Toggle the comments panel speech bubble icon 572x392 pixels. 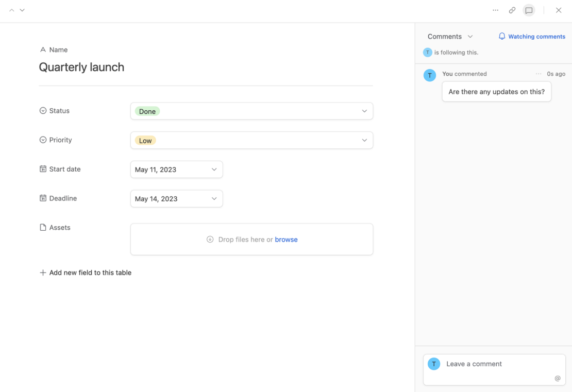pos(529,10)
